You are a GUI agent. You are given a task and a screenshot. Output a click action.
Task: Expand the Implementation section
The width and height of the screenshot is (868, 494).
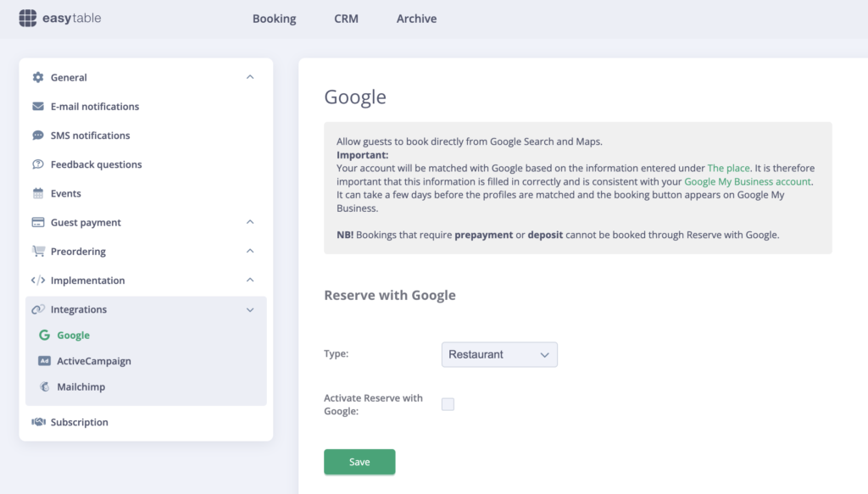250,280
